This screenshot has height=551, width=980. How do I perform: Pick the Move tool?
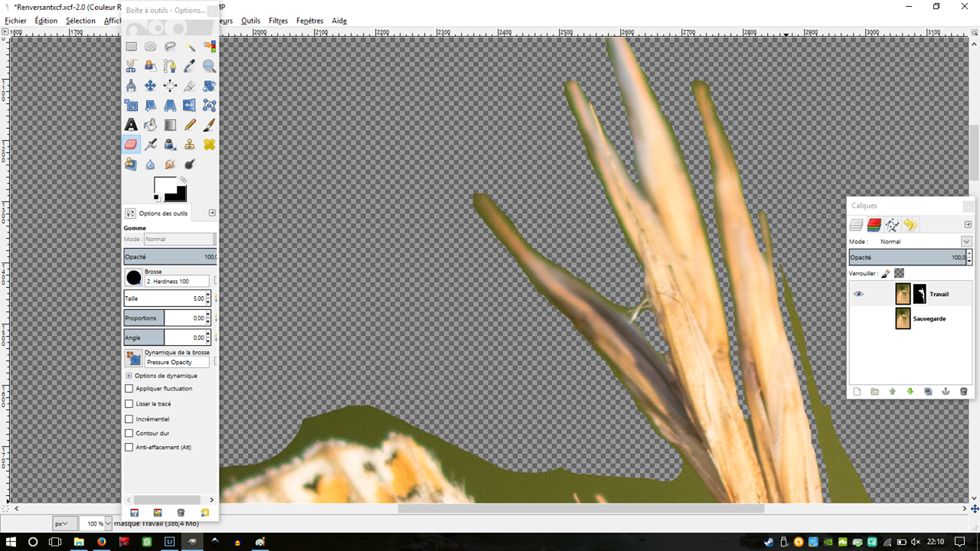coord(151,86)
